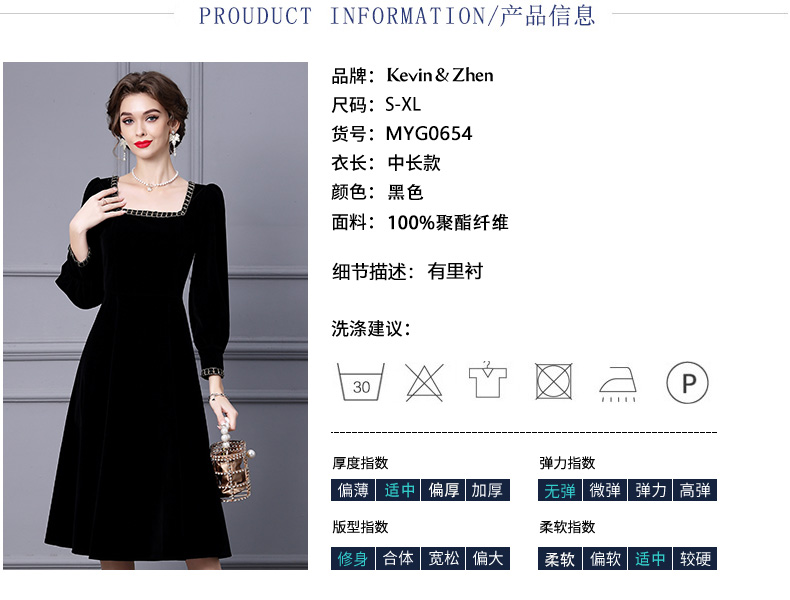This screenshot has height=600, width=790.
Task: Click the do-not-tumble-dry icon
Action: point(553,382)
